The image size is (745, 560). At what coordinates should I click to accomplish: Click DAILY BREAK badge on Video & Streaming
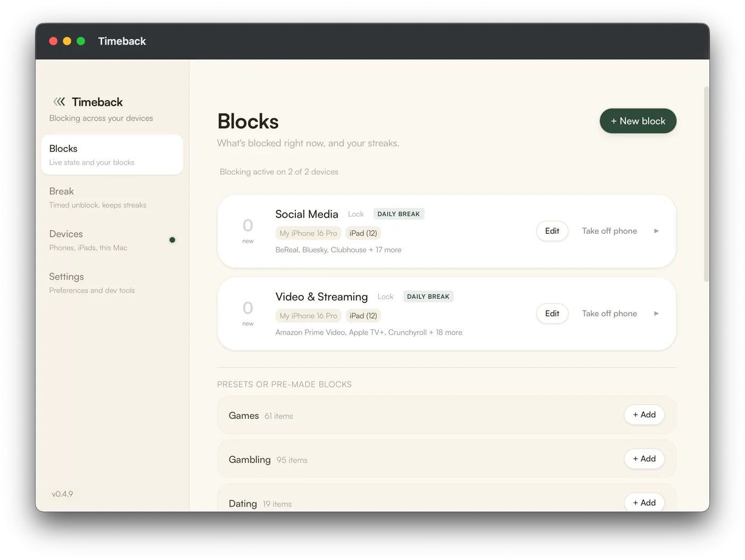428,297
